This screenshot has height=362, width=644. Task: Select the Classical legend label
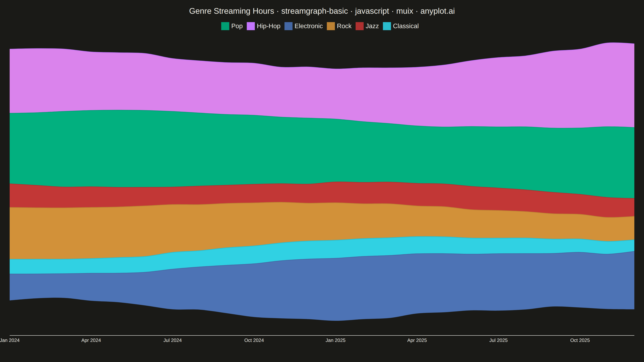coord(406,26)
